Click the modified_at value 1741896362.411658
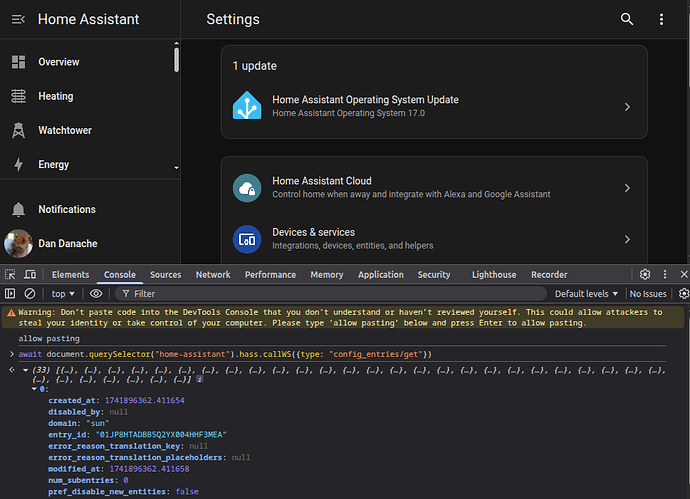Image resolution: width=690 pixels, height=499 pixels. point(149,469)
